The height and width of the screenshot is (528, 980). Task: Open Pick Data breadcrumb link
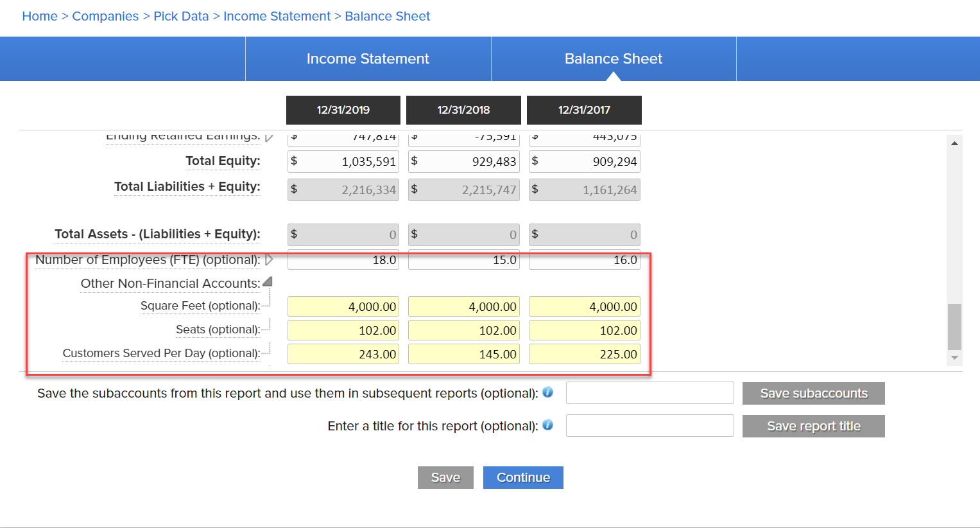point(181,16)
